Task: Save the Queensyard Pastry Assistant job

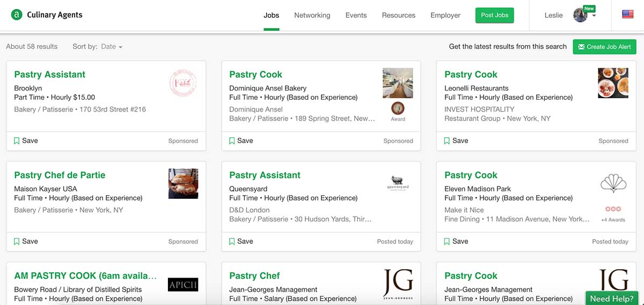Action: pyautogui.click(x=241, y=241)
